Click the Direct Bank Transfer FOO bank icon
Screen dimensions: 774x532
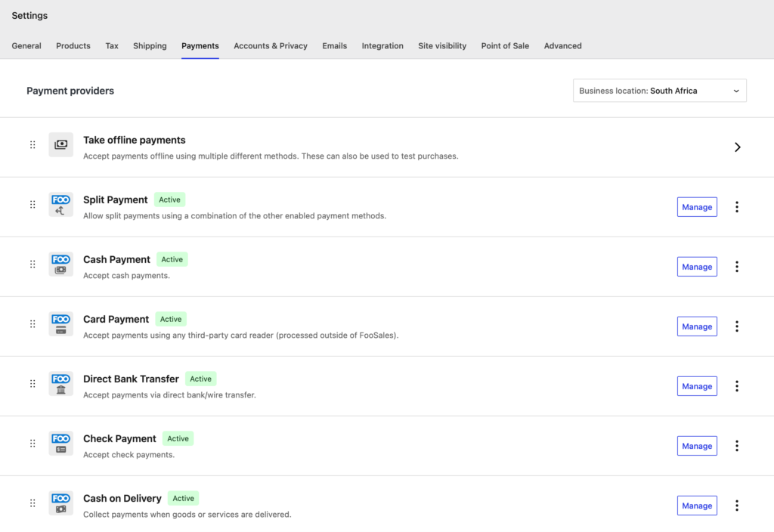(x=60, y=383)
